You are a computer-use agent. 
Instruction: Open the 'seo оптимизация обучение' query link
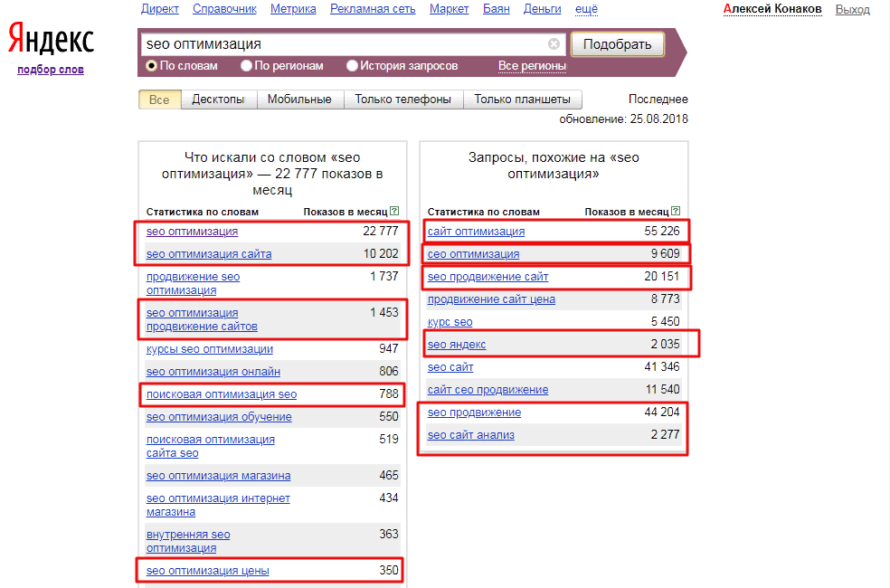[x=219, y=417]
